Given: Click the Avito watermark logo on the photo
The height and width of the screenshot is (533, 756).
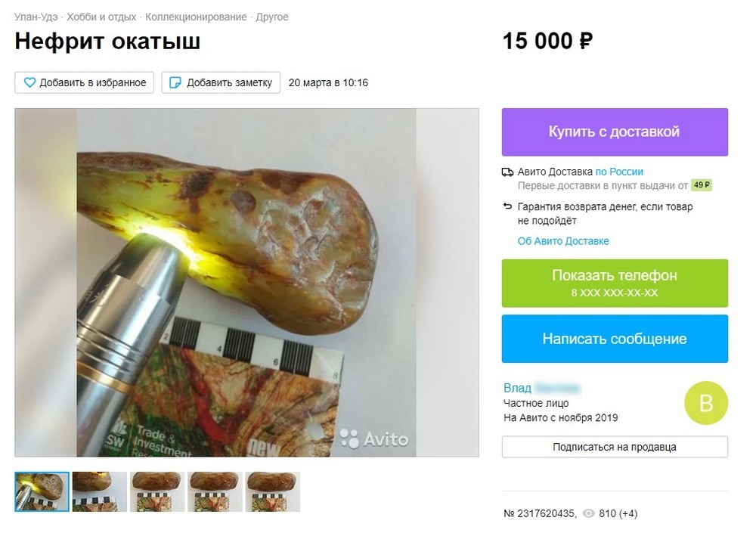Looking at the screenshot, I should point(374,439).
